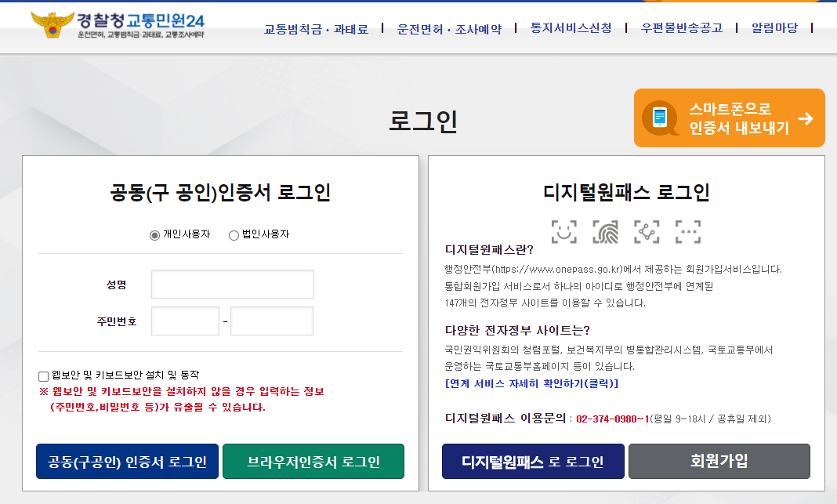Click the pattern authentication icon
Viewport: 837px width, 504px height.
click(646, 232)
